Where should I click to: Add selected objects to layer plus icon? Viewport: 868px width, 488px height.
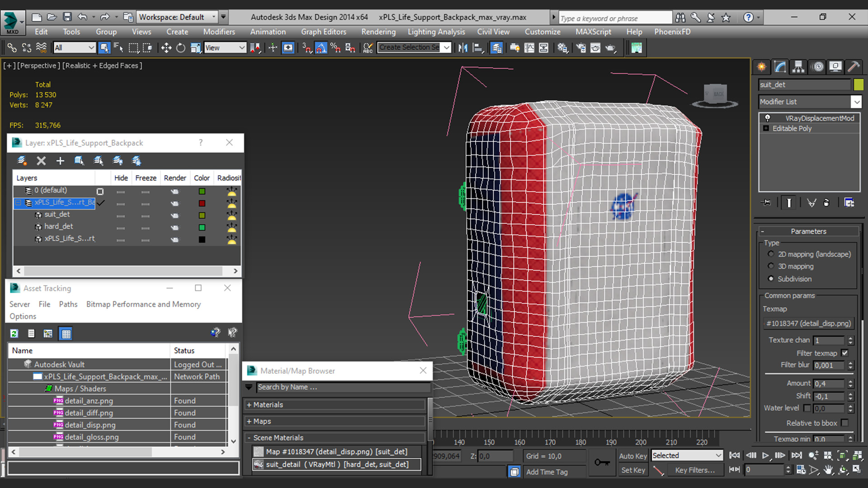tap(60, 161)
